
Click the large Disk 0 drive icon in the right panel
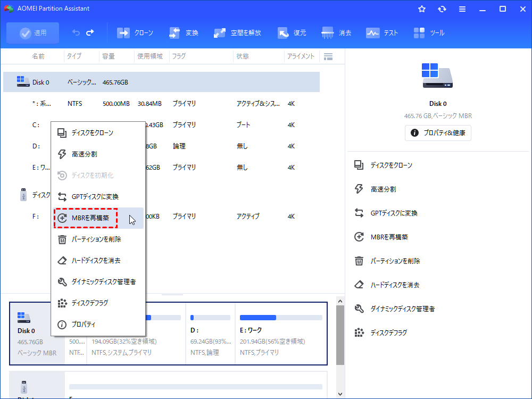(437, 76)
